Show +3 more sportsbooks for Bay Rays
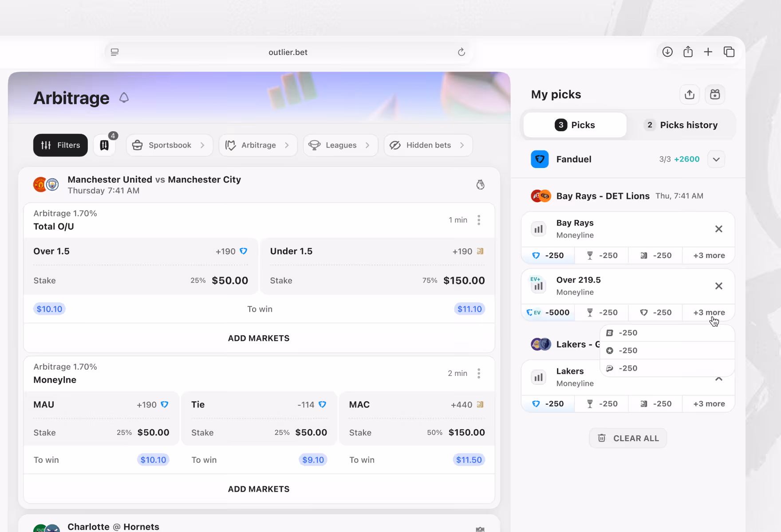Viewport: 781px width, 532px height. point(709,255)
